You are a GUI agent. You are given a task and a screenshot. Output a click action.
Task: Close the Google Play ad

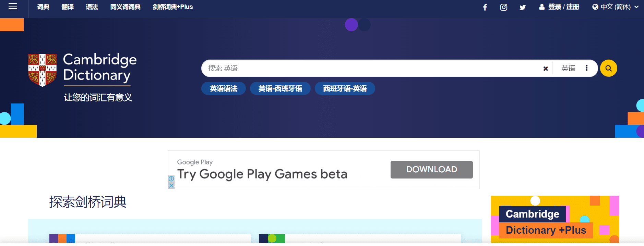[171, 185]
